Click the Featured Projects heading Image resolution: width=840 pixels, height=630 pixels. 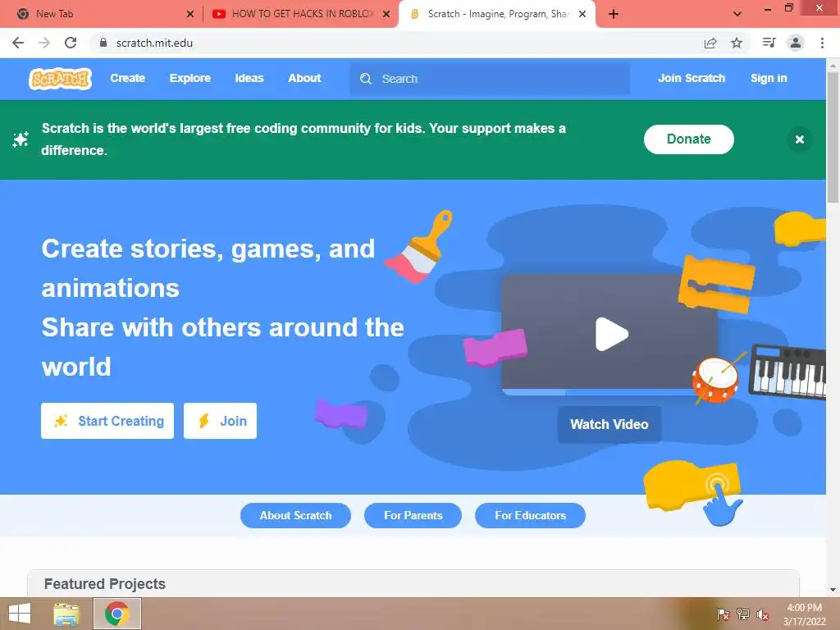point(105,583)
